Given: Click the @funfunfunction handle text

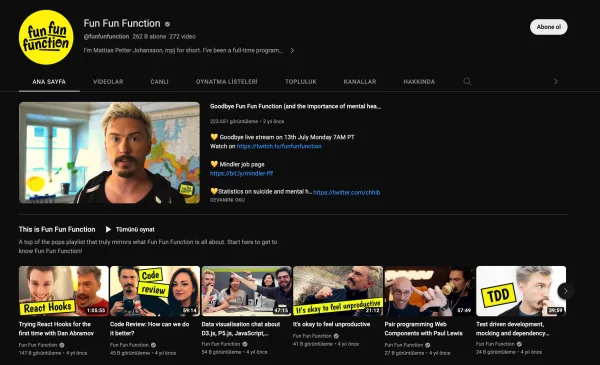Looking at the screenshot, I should point(106,37).
